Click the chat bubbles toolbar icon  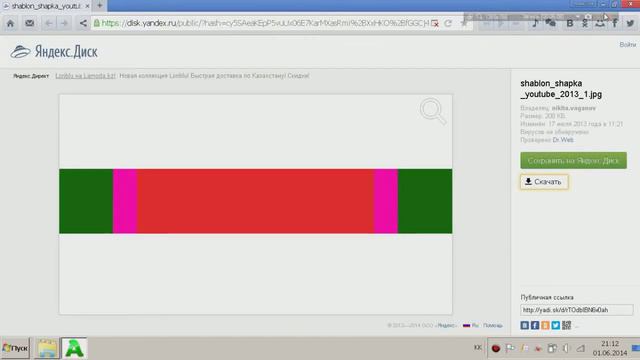point(551,23)
